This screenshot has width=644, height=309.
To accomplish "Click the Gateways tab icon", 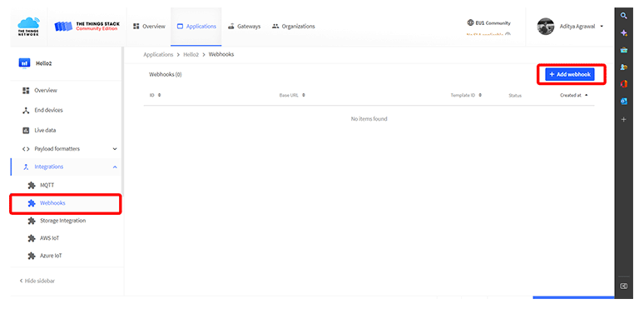I will click(x=230, y=27).
